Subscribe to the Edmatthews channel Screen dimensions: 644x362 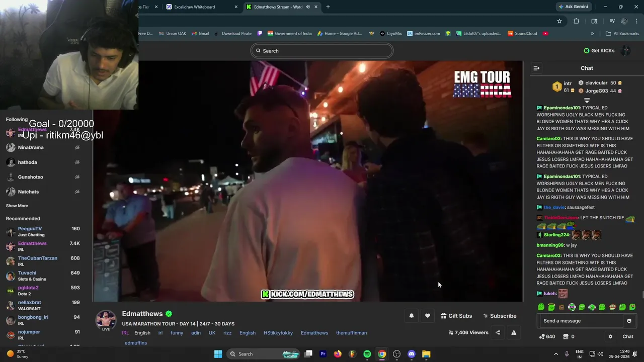coord(500,316)
